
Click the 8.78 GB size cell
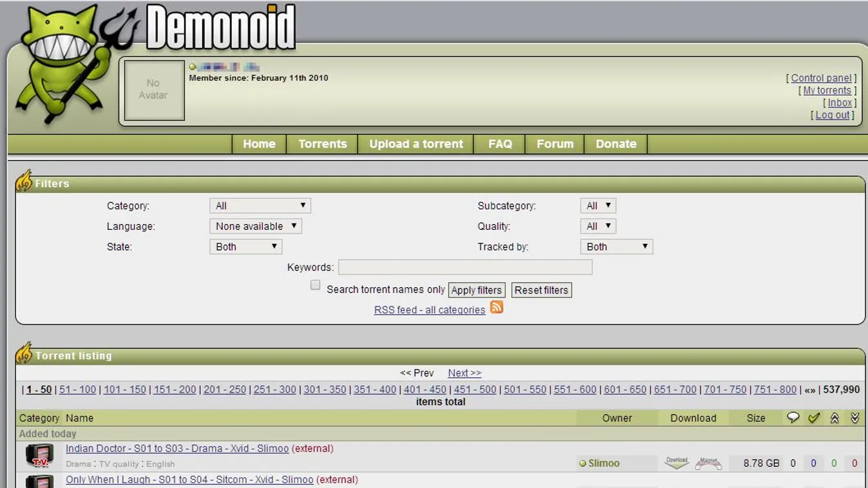point(762,463)
